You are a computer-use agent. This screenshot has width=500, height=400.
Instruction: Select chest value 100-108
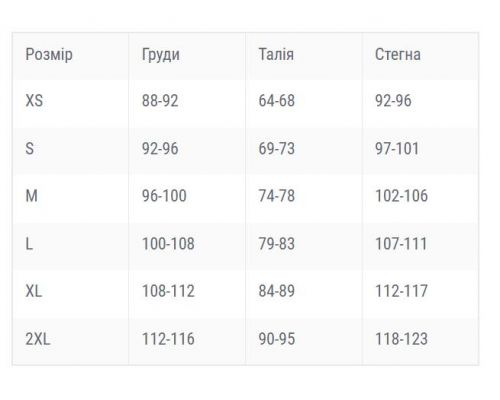click(x=168, y=244)
